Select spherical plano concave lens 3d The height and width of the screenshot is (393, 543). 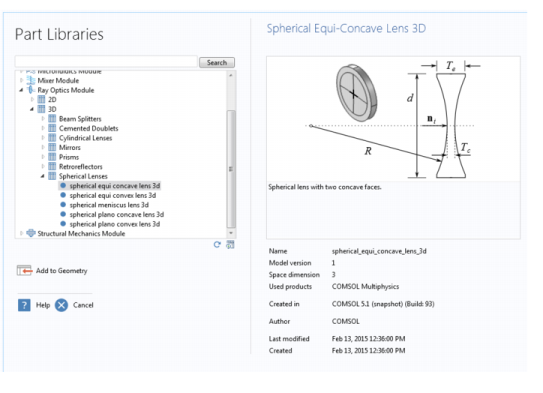(117, 214)
